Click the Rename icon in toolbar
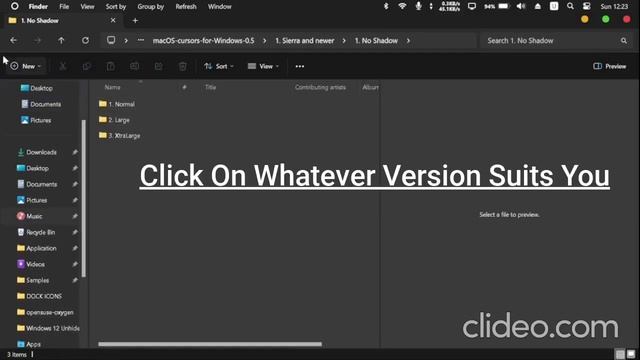This screenshot has width=640, height=360. [x=134, y=66]
